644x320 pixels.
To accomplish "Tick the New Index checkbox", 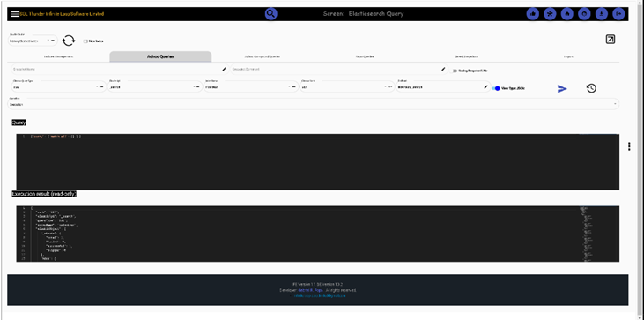I will 85,41.
